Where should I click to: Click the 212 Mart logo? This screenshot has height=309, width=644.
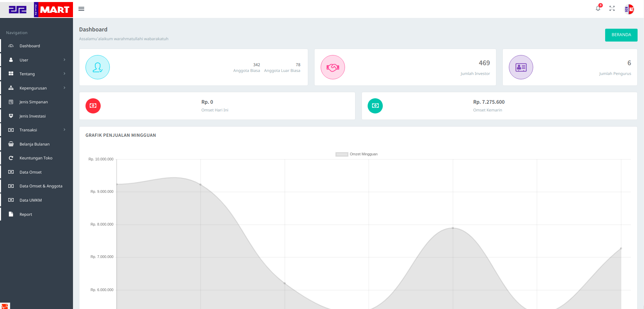[36, 9]
